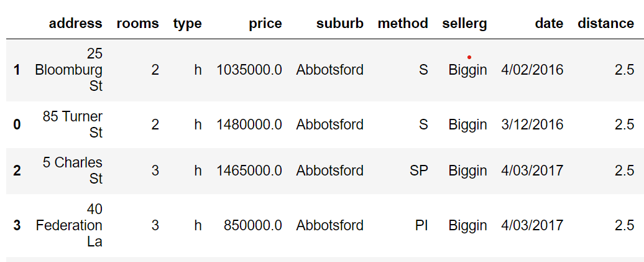Click the type column header
This screenshot has height=262, width=644.
click(x=187, y=24)
